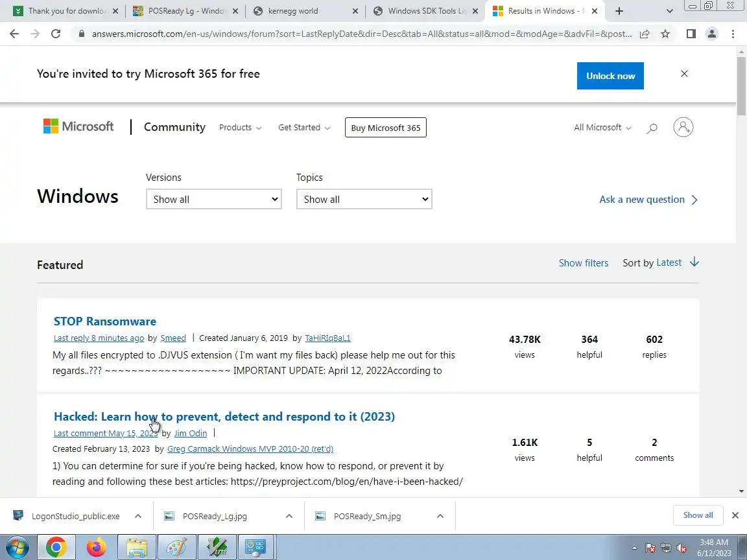Click the Show filters link
The image size is (747, 560).
pos(584,263)
